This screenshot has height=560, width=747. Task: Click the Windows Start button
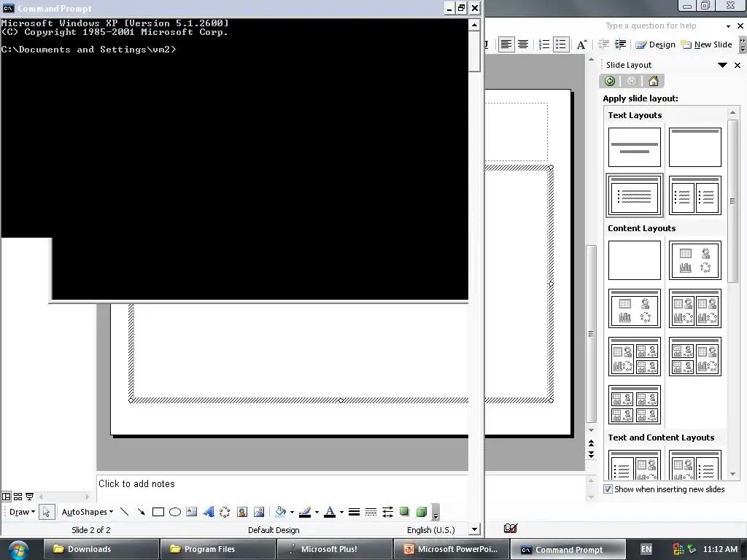[18, 549]
